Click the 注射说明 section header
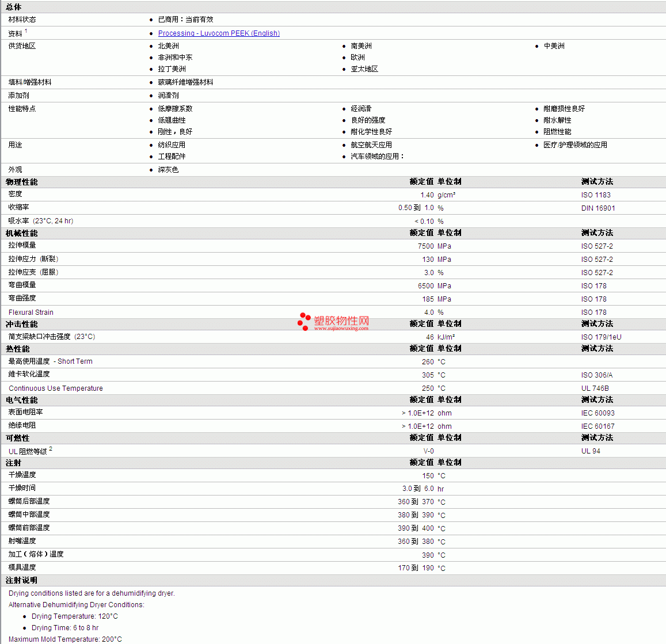Viewport: 666px width, 644px height. 22,580
